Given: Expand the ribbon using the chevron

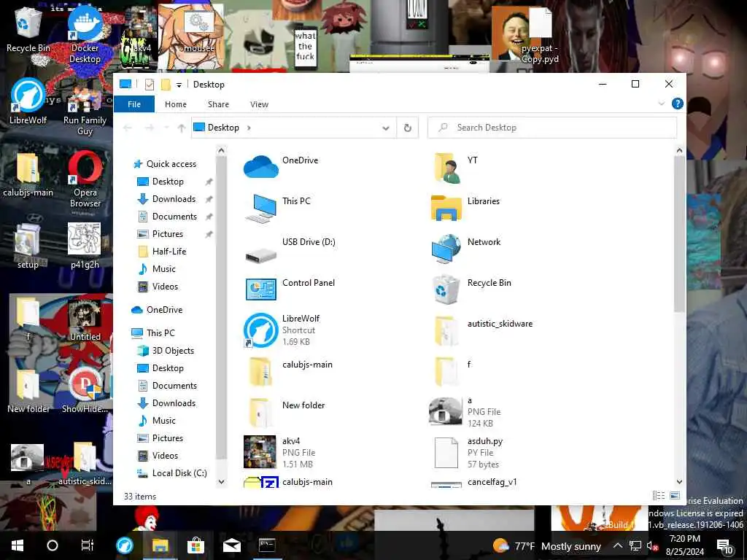Looking at the screenshot, I should click(x=661, y=104).
